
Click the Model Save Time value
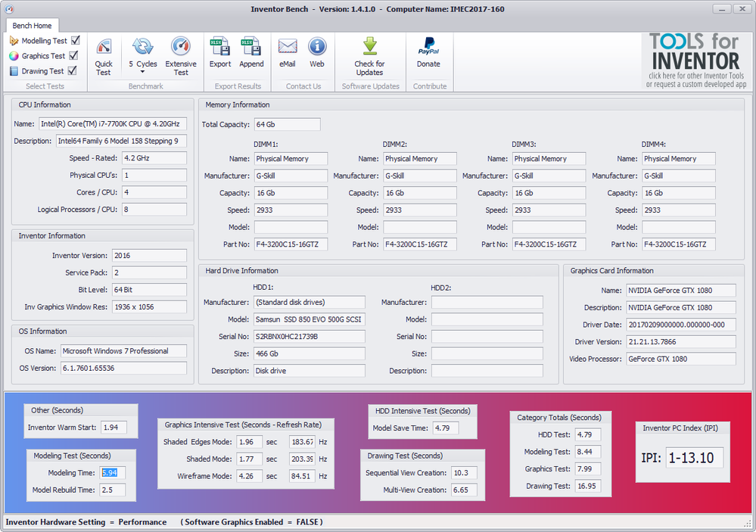pos(446,428)
